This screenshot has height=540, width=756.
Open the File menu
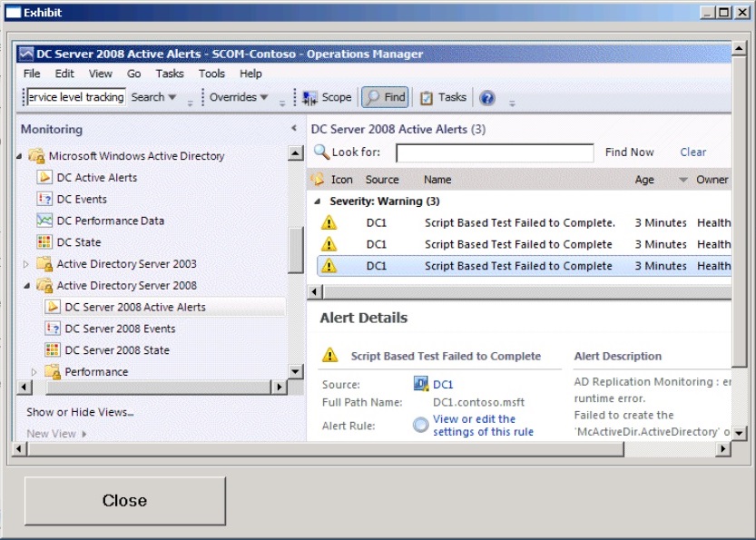pyautogui.click(x=32, y=74)
